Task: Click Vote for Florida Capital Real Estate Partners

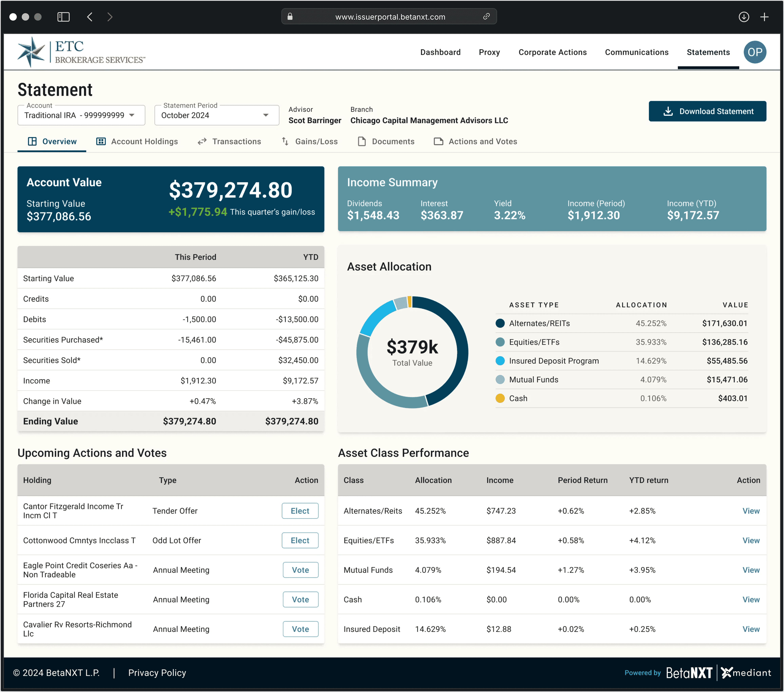Action: (x=300, y=599)
